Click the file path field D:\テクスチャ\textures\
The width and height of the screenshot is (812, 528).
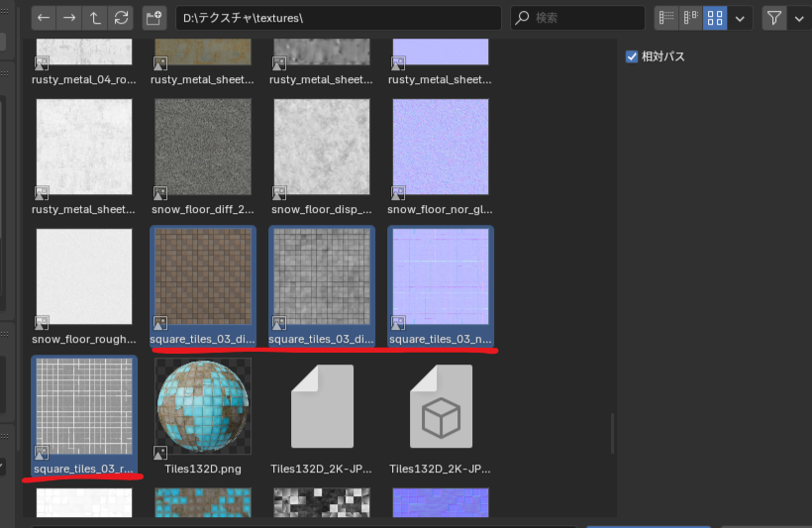[x=339, y=18]
